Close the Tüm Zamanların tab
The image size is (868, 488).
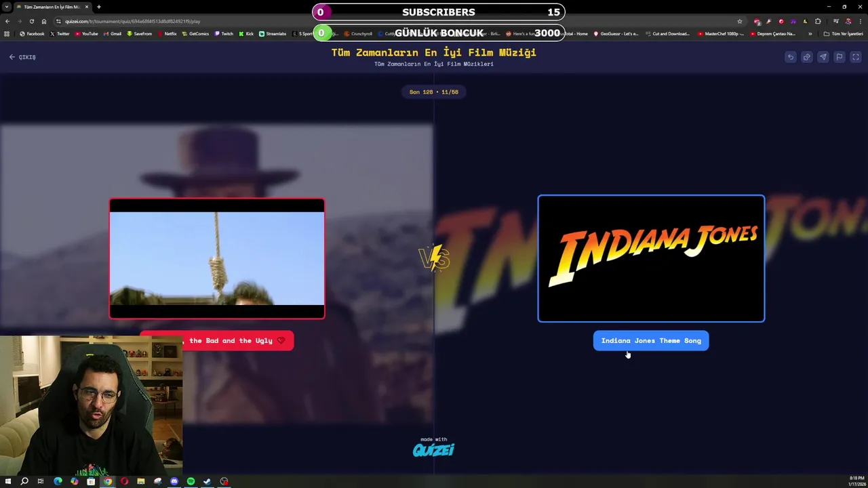coord(87,7)
